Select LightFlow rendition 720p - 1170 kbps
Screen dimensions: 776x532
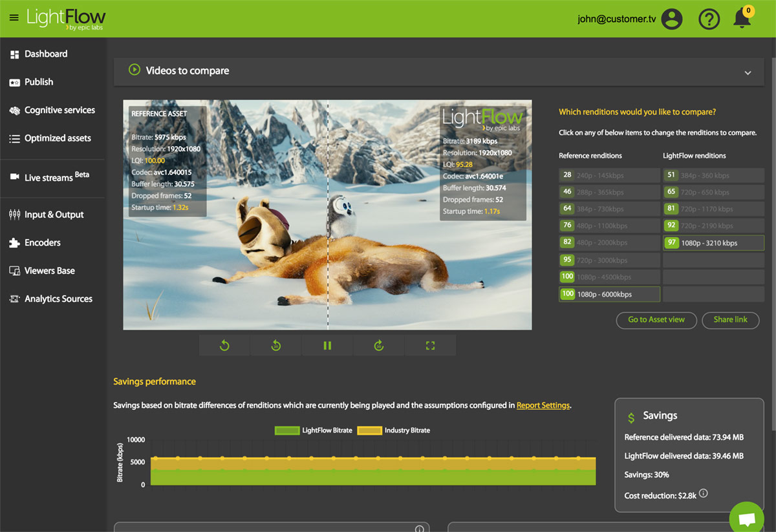[713, 209]
